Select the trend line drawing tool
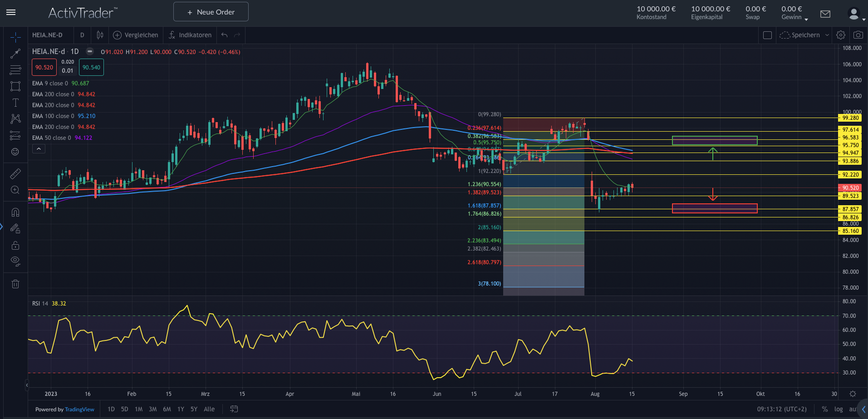Image resolution: width=868 pixels, height=419 pixels. 15,54
